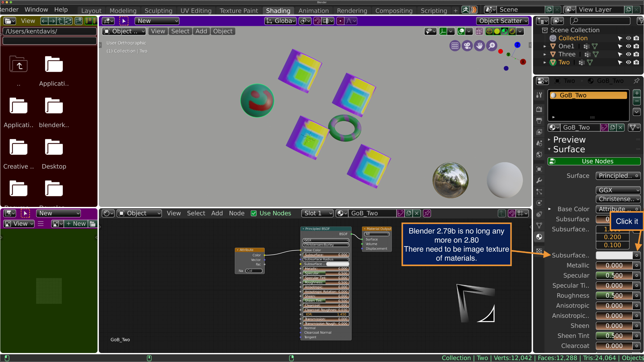Toggle orthographic grid view icon
644x362 pixels.
[x=455, y=46]
